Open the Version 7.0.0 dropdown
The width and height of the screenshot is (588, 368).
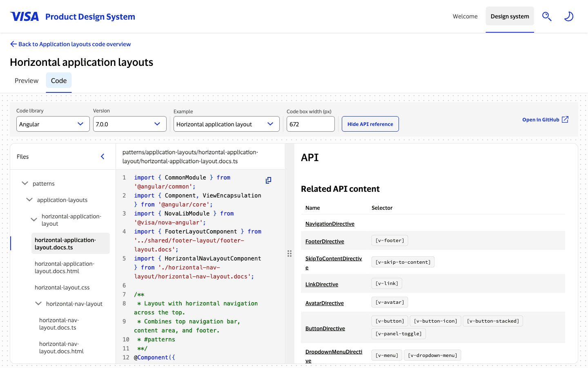click(x=130, y=124)
